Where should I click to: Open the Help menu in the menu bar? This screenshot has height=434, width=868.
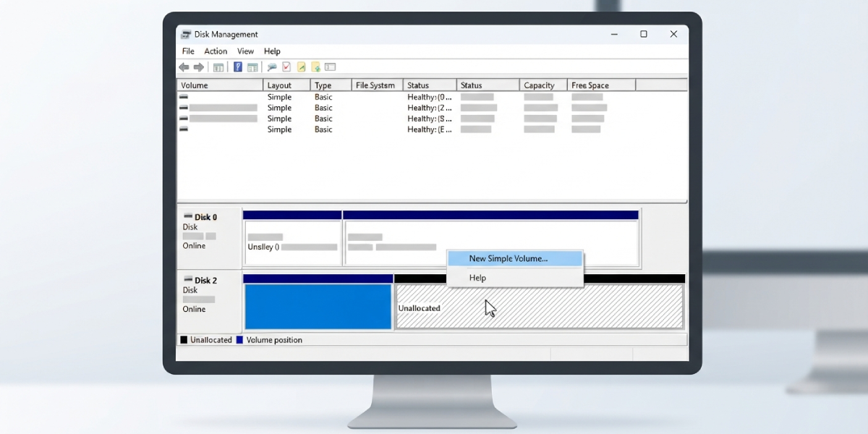click(x=272, y=51)
